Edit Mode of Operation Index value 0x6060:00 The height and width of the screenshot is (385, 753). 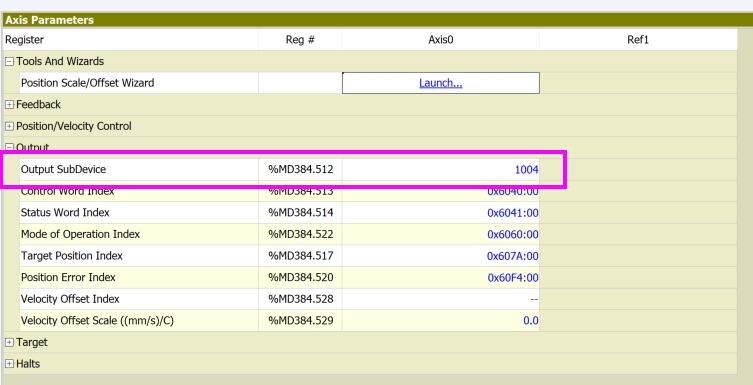[x=512, y=234]
